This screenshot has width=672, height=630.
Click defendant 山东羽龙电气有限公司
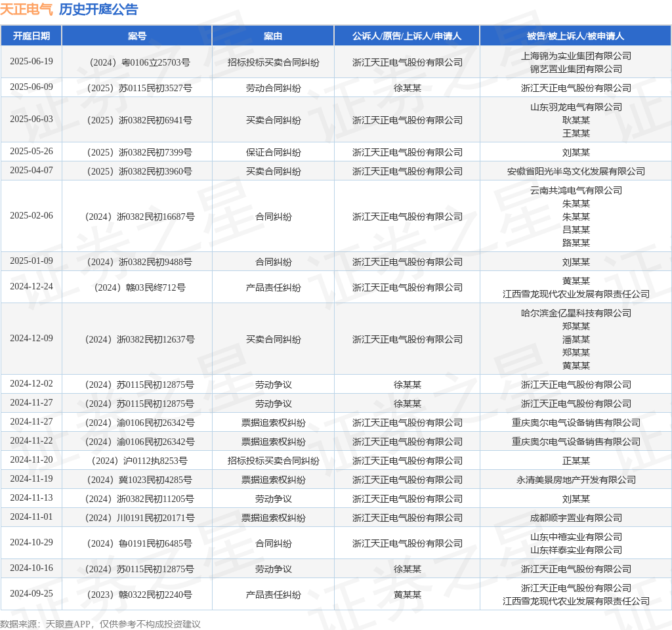point(576,107)
